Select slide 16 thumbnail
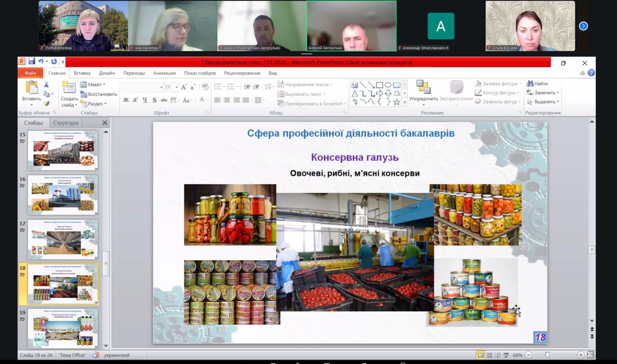Image resolution: width=617 pixels, height=364 pixels. click(63, 195)
